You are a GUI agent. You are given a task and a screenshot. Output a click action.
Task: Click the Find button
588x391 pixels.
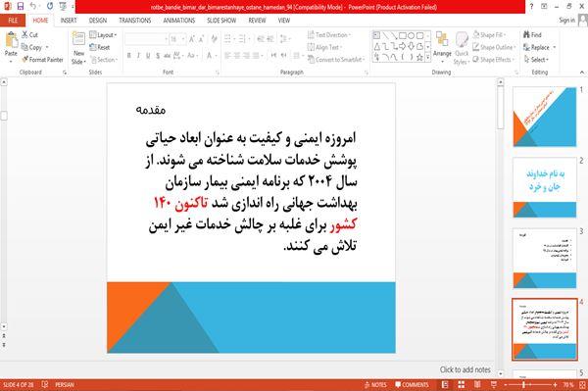pos(532,35)
